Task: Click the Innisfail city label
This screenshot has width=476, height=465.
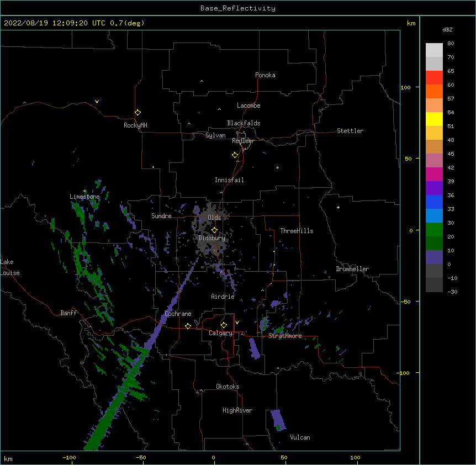Action: point(229,180)
